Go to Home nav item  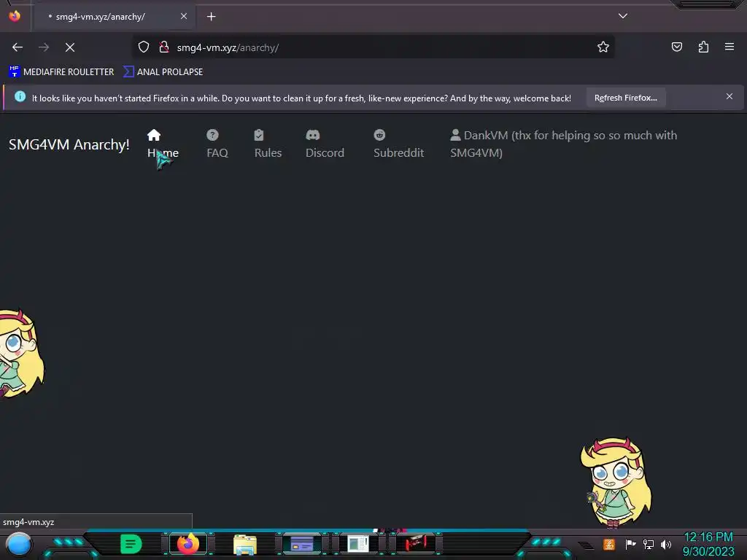click(x=163, y=144)
